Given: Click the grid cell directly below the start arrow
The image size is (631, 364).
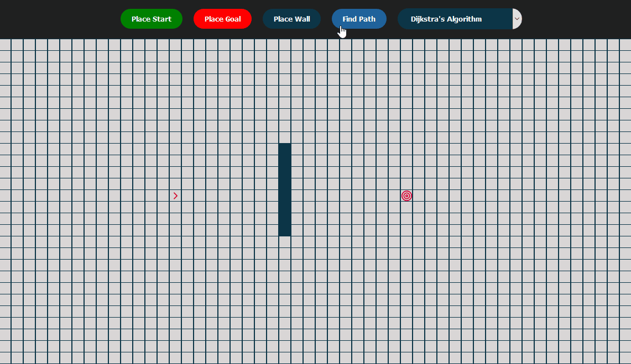Looking at the screenshot, I should 175,207.
